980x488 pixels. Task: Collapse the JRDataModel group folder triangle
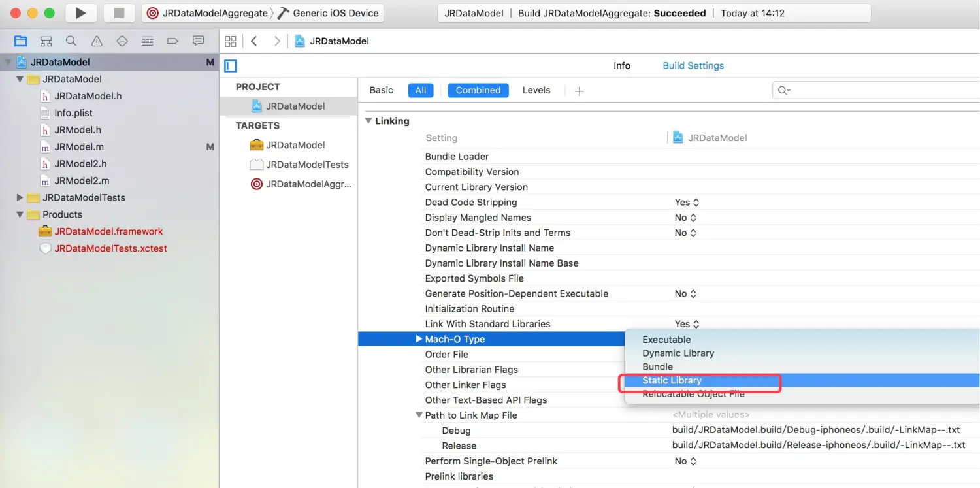click(x=20, y=79)
